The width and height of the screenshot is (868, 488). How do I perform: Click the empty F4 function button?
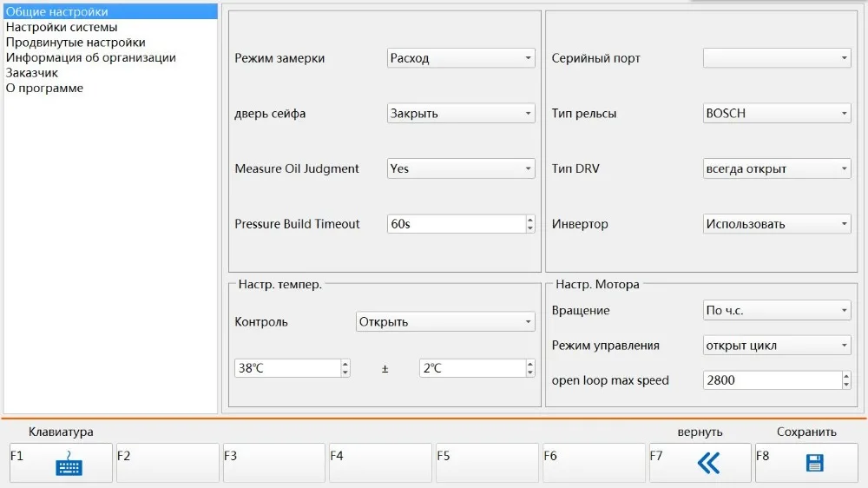[380, 463]
